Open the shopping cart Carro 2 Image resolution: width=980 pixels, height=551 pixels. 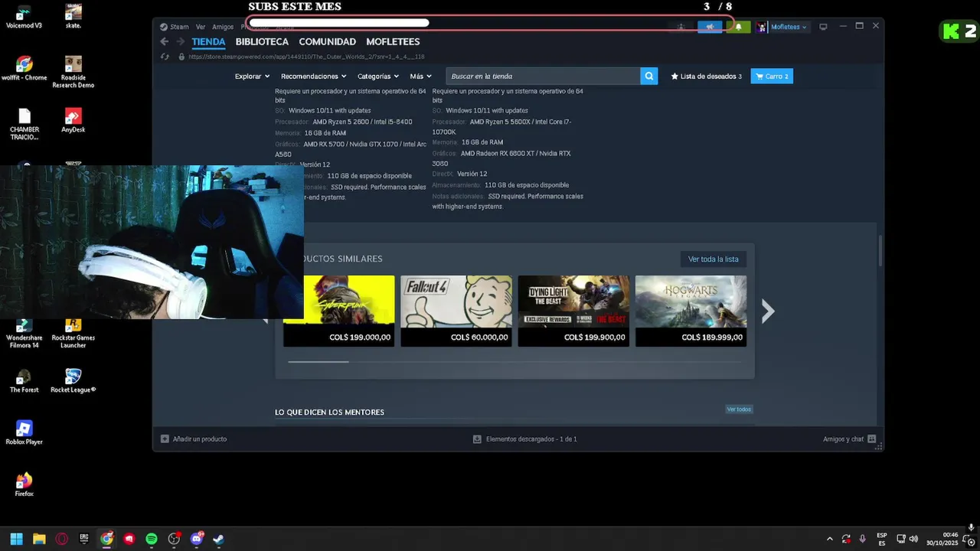point(772,76)
